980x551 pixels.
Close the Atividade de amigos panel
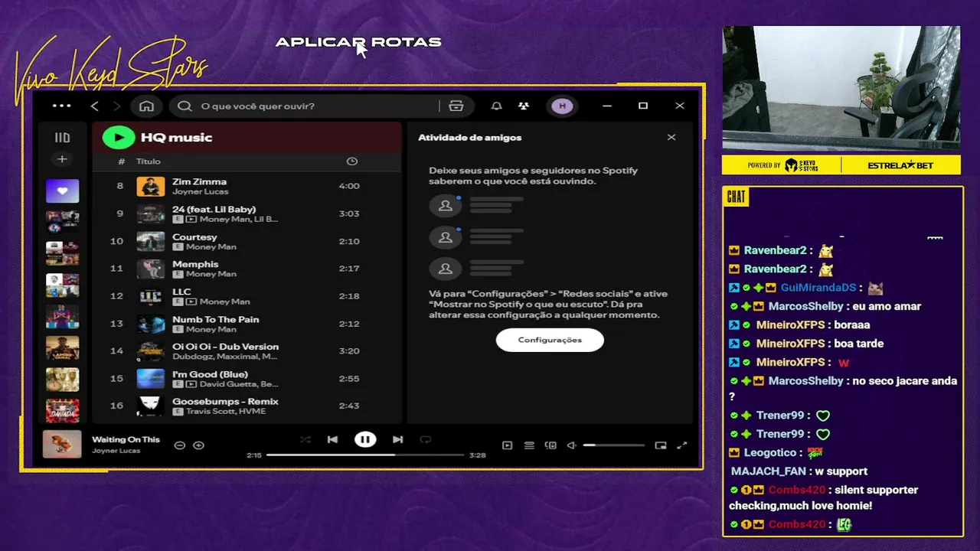click(671, 138)
